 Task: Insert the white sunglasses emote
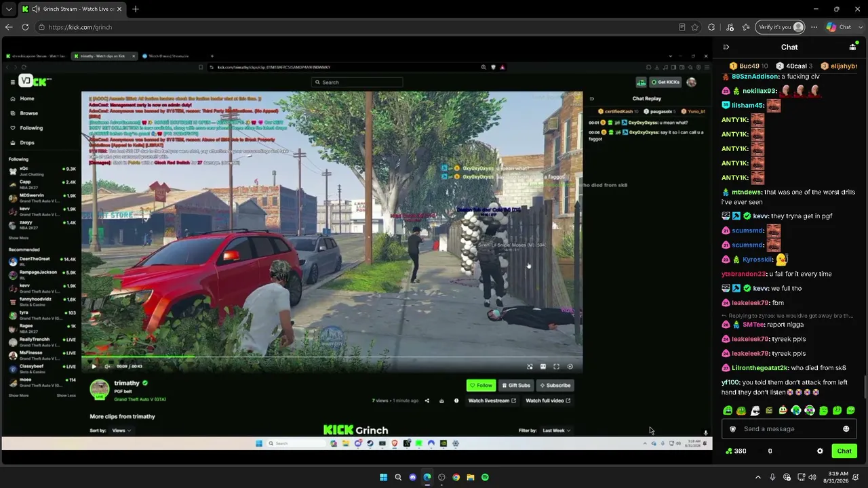click(x=755, y=411)
